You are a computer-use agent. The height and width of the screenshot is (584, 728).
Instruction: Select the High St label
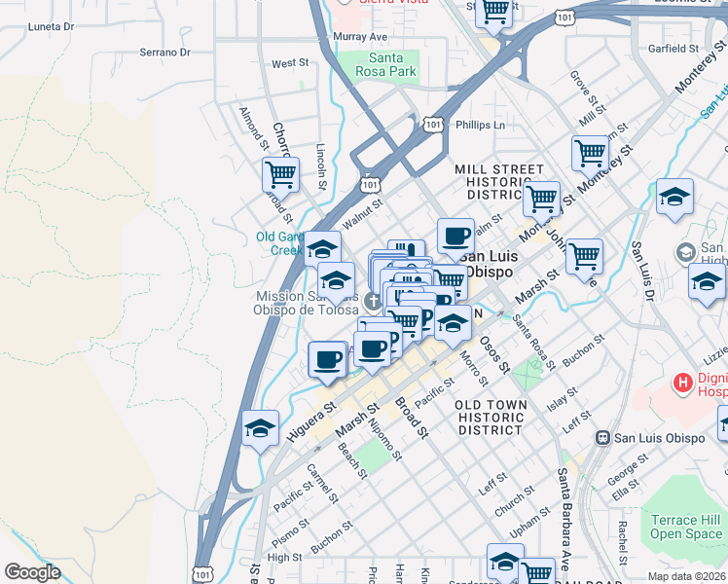tap(284, 557)
